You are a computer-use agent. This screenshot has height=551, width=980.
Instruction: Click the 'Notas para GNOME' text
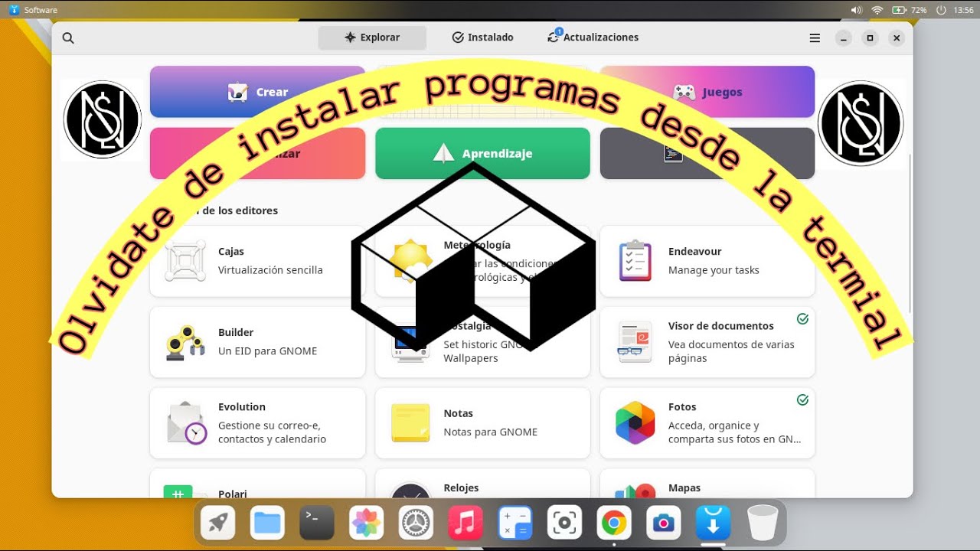pyautogui.click(x=490, y=432)
